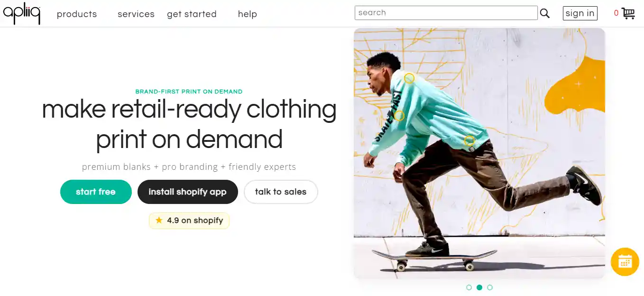The height and width of the screenshot is (296, 644).
Task: Click the hotspot circle on the hoodie shoulder
Action: click(409, 77)
